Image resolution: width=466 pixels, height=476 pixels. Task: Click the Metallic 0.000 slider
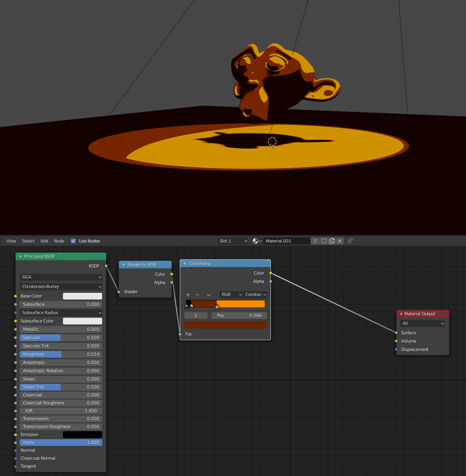61,329
